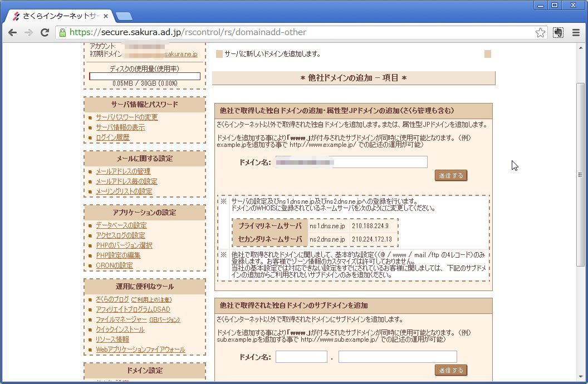Image resolution: width=588 pixels, height=384 pixels.
Task: Select the ns2.dns.ne.jp nameserver text
Action: pos(327,239)
